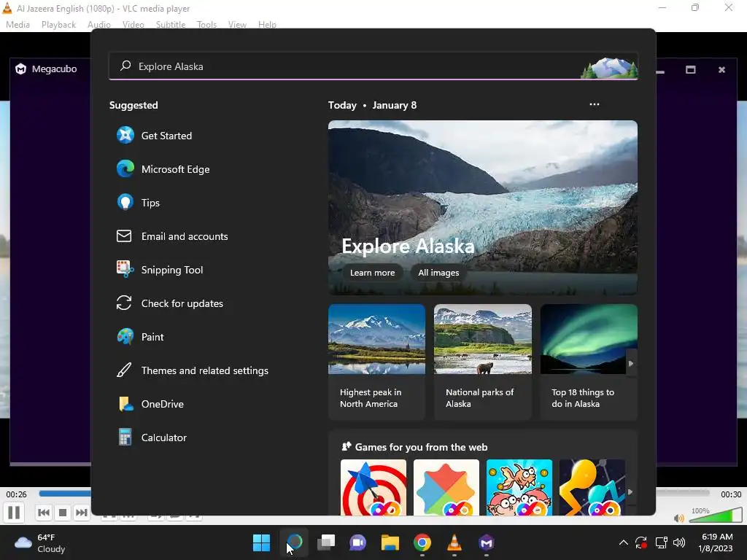Open the colorful polygon game thumbnail
This screenshot has width=747, height=560.
point(446,487)
